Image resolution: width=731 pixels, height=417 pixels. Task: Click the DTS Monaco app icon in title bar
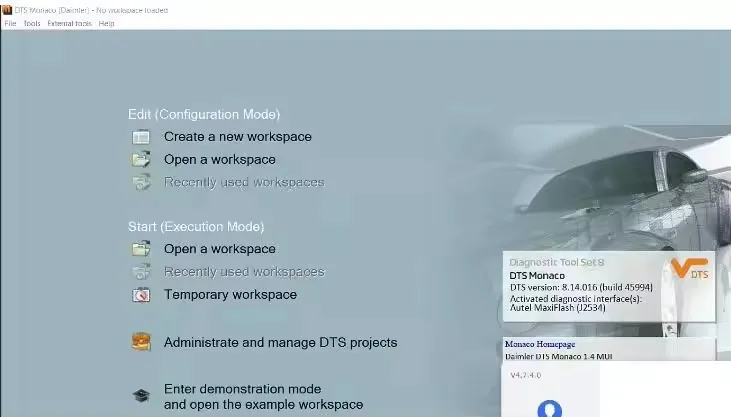[7, 10]
